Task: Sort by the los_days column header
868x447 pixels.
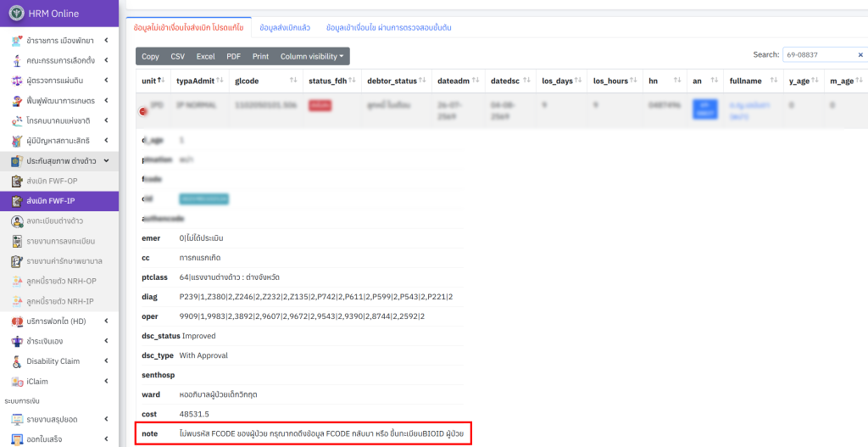Action: pos(561,81)
